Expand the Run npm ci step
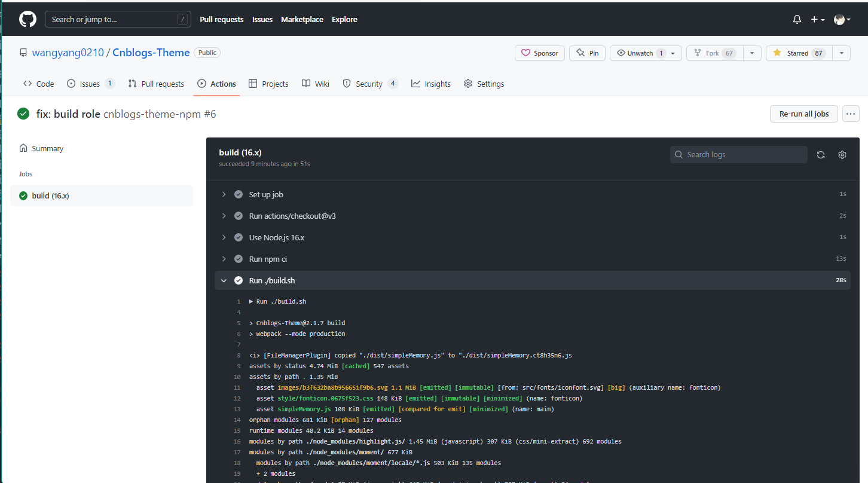Image resolution: width=868 pixels, height=483 pixels. [224, 259]
